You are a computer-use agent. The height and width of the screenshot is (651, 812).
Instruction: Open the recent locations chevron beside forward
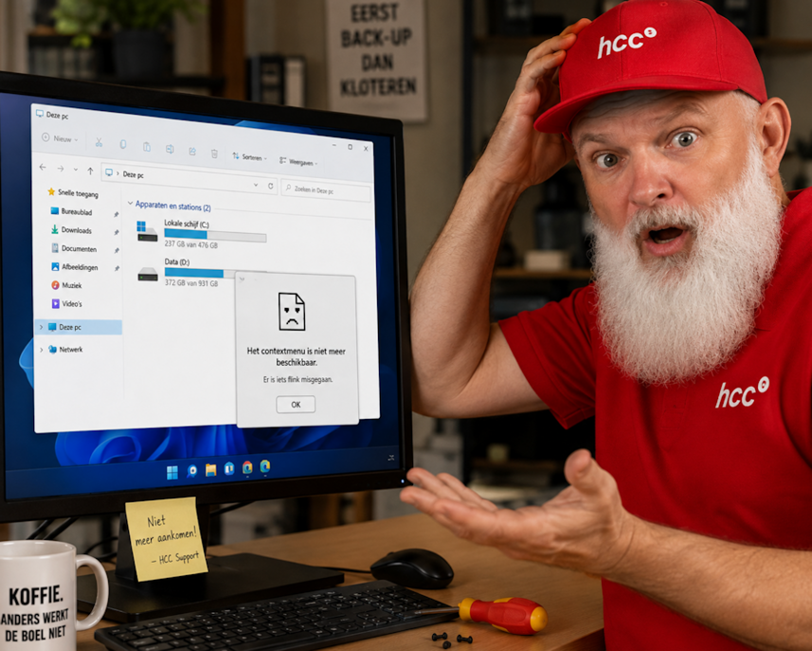pos(76,170)
